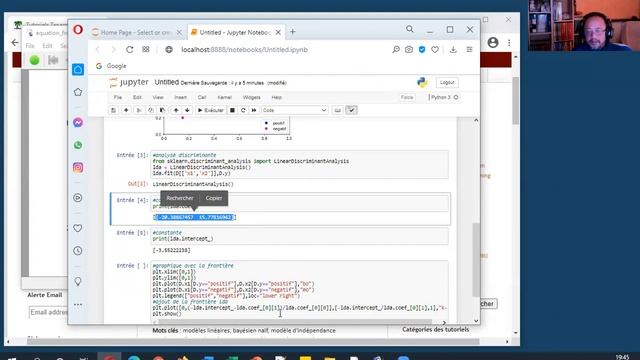Viewport: 640px width, 360px height.
Task: Copy selected cells in Jupyter toolbar
Action: [151, 110]
